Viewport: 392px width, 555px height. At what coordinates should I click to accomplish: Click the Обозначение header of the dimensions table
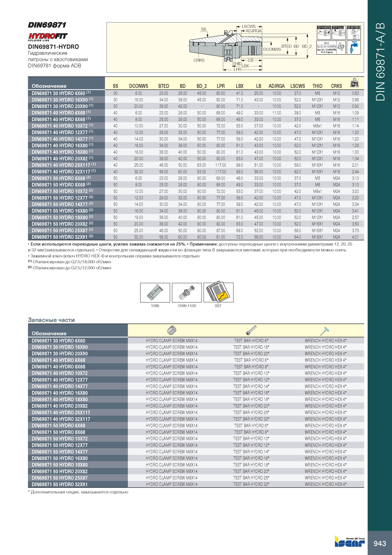(x=49, y=86)
